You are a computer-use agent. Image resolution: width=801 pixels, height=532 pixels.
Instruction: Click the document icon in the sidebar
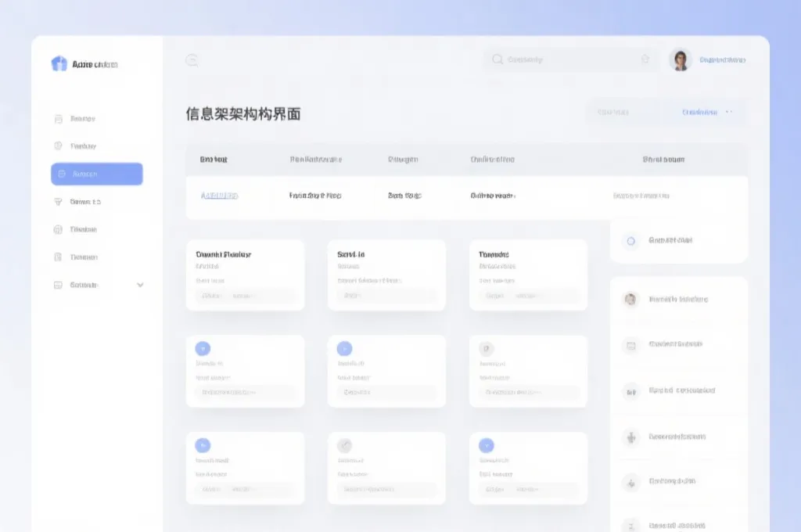point(58,257)
